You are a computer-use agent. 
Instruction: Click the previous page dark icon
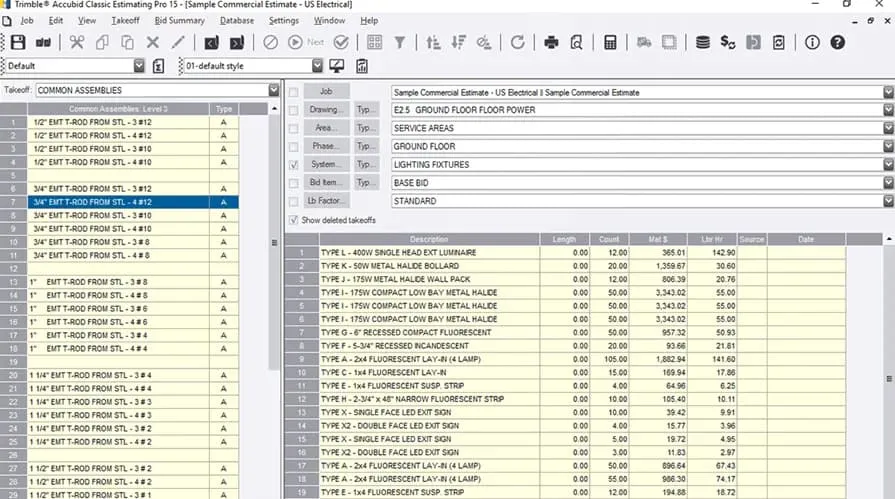pos(211,42)
